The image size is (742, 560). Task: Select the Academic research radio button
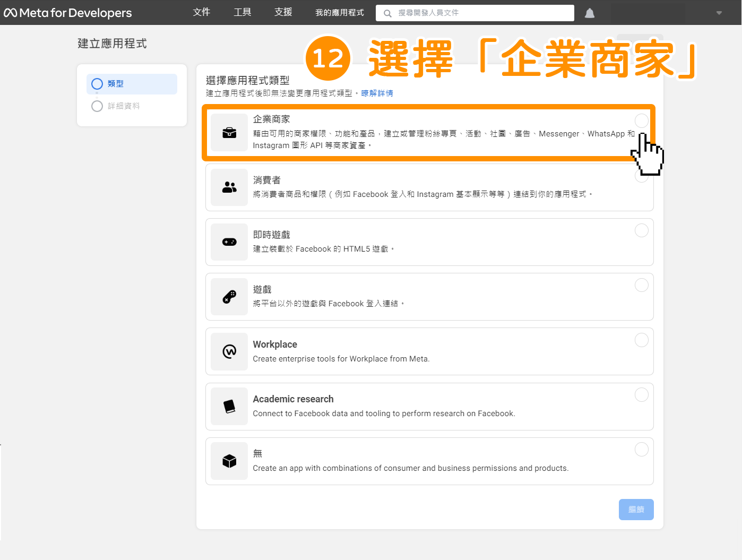coord(642,394)
